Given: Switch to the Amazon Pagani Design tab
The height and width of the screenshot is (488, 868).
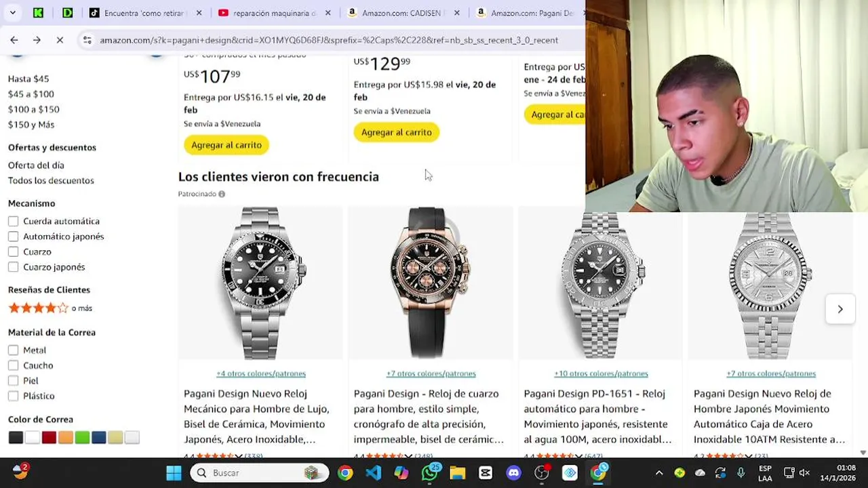Looking at the screenshot, I should point(527,13).
